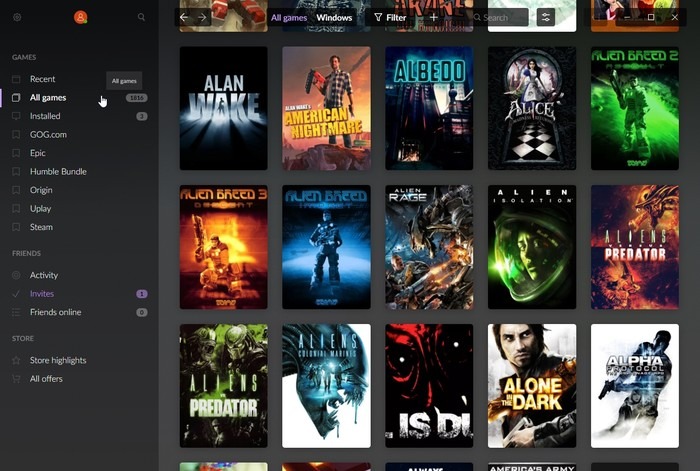Click the Activity circle icon
700x471 pixels.
(16, 275)
